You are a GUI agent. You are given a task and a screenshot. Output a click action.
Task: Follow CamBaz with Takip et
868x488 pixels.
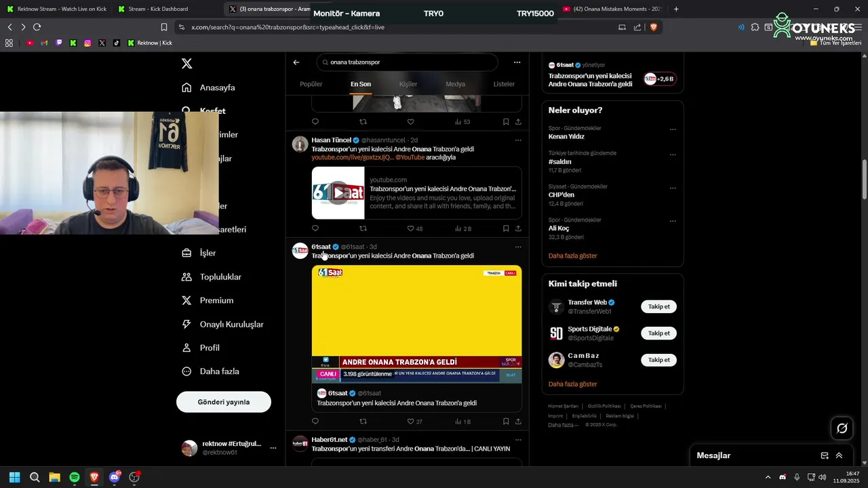658,360
